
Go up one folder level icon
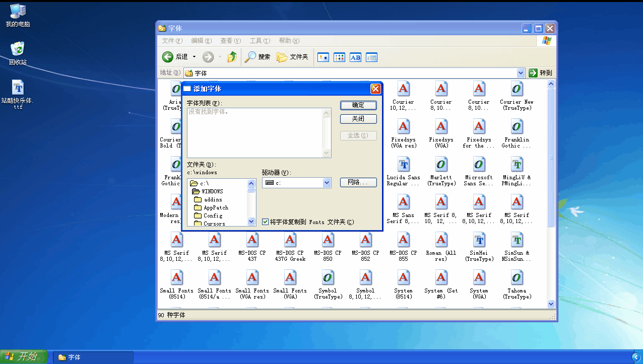232,57
